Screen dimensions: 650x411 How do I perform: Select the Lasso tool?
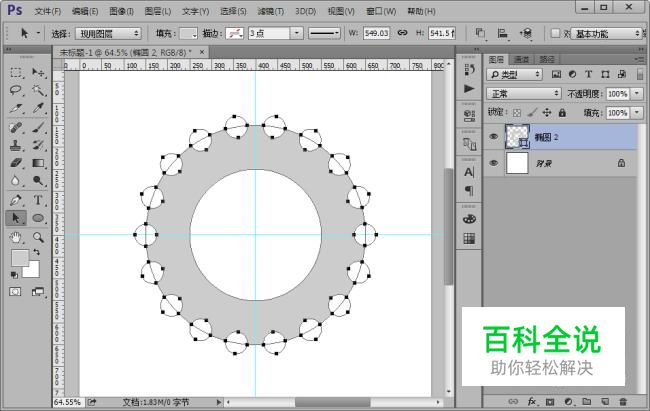(16, 90)
